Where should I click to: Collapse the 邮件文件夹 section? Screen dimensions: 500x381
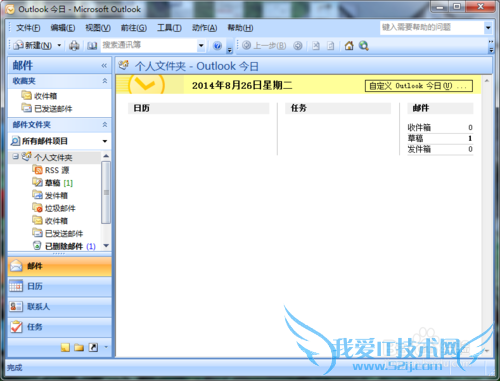(105, 125)
